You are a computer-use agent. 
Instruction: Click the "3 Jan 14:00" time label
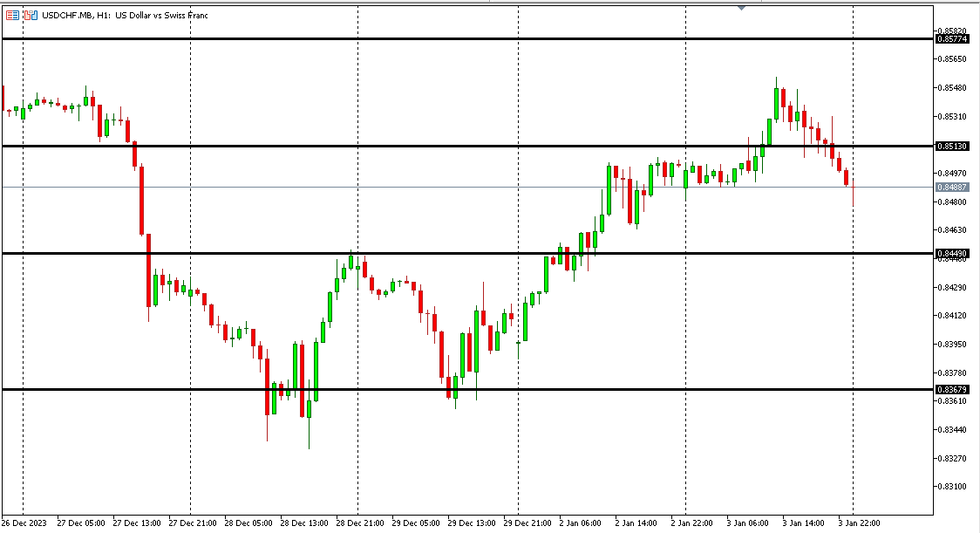click(x=803, y=523)
